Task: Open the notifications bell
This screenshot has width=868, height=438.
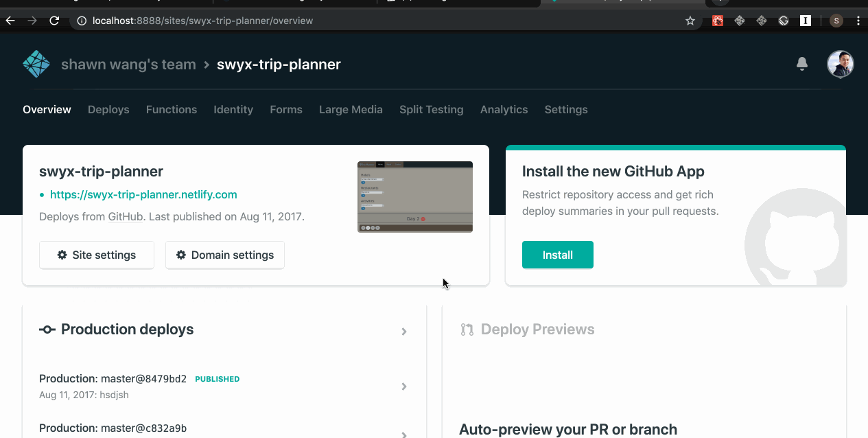Action: coord(801,64)
